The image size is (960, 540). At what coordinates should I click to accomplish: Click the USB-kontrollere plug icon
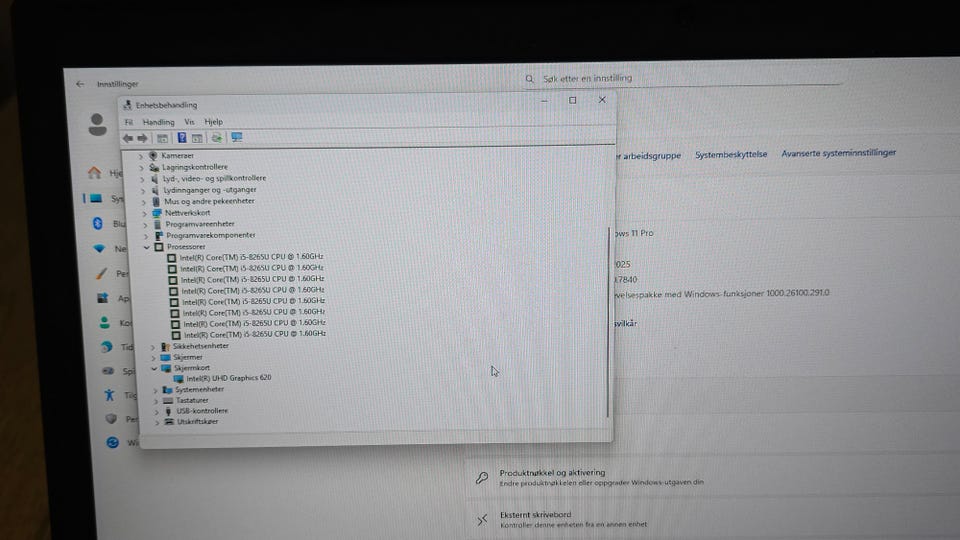tap(168, 411)
